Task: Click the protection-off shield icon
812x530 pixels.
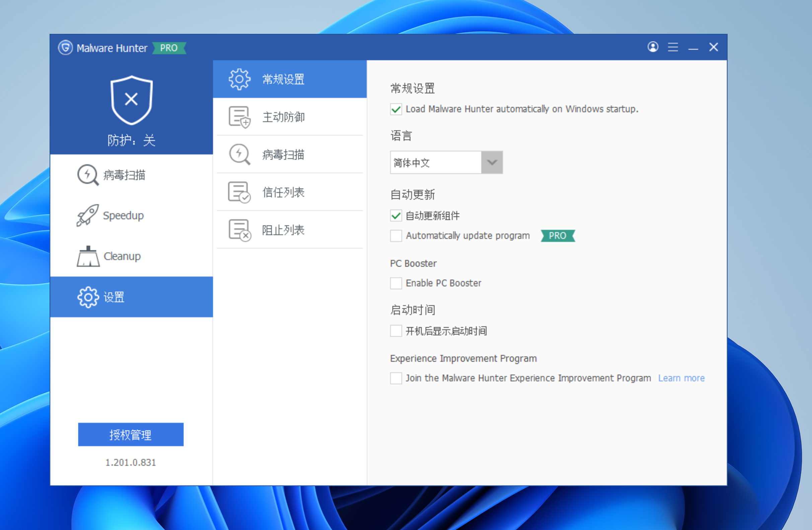Action: point(131,100)
